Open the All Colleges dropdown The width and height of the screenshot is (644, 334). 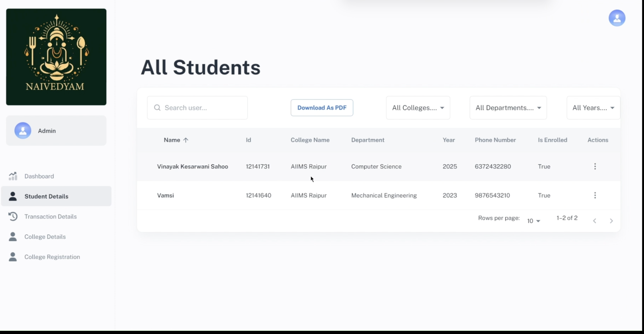point(418,108)
